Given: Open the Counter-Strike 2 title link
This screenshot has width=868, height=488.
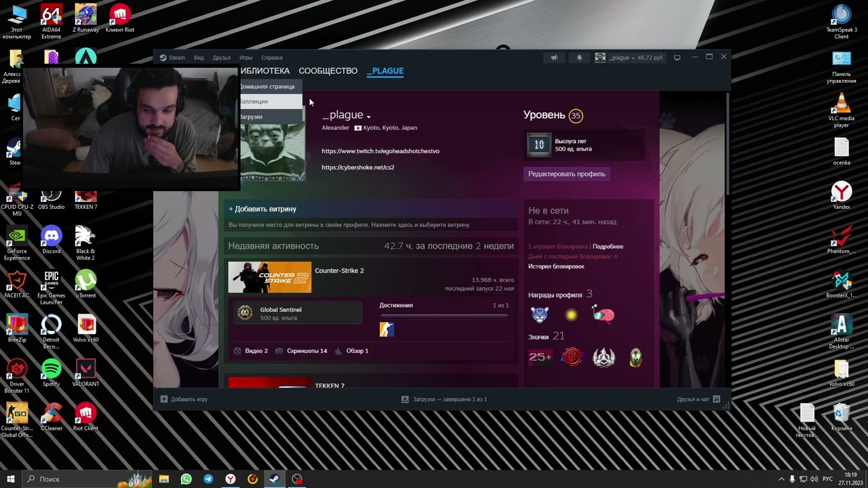Looking at the screenshot, I should tap(339, 270).
